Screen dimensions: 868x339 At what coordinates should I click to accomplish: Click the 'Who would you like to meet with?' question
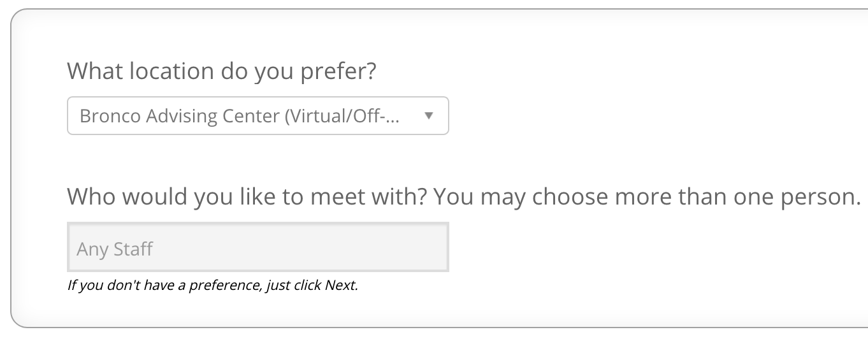pyautogui.click(x=248, y=196)
